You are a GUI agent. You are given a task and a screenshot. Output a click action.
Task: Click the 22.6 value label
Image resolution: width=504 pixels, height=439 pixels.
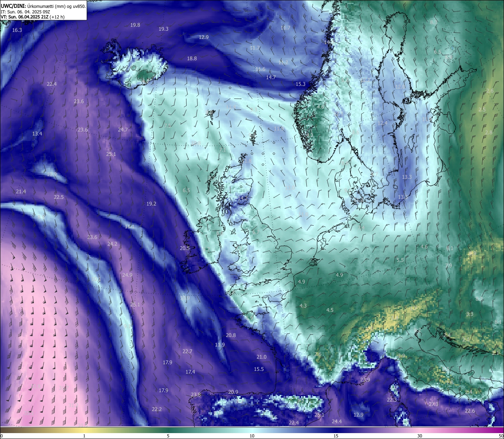coord(470,411)
